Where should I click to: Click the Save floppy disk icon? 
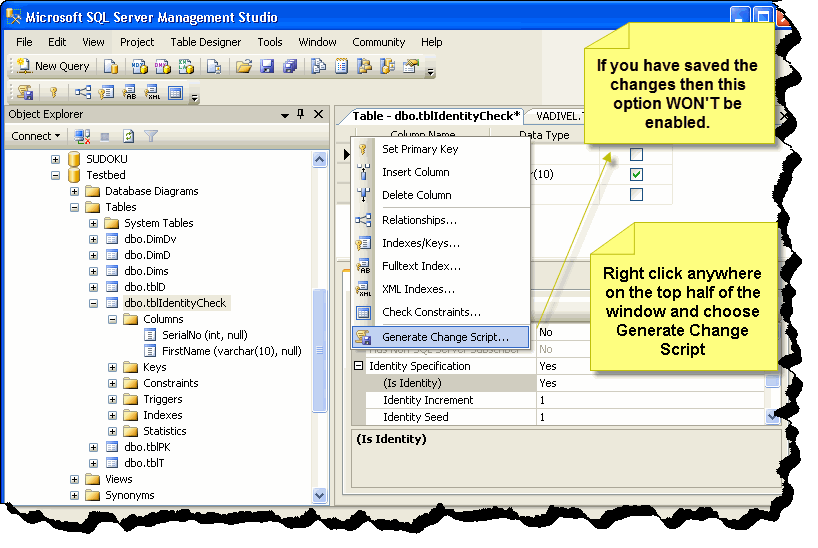(x=267, y=66)
